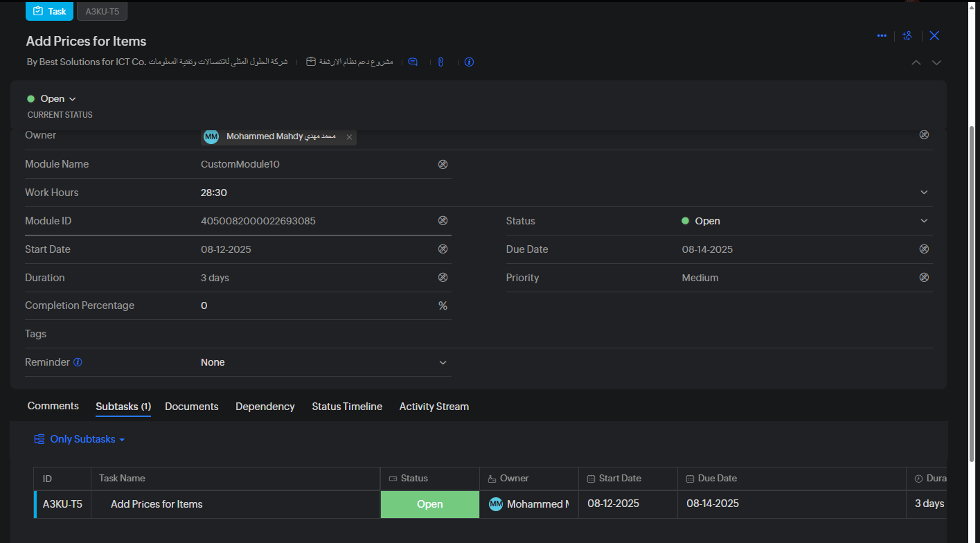Clear the Priority field value
Screen dimensions: 980x543
click(923, 278)
